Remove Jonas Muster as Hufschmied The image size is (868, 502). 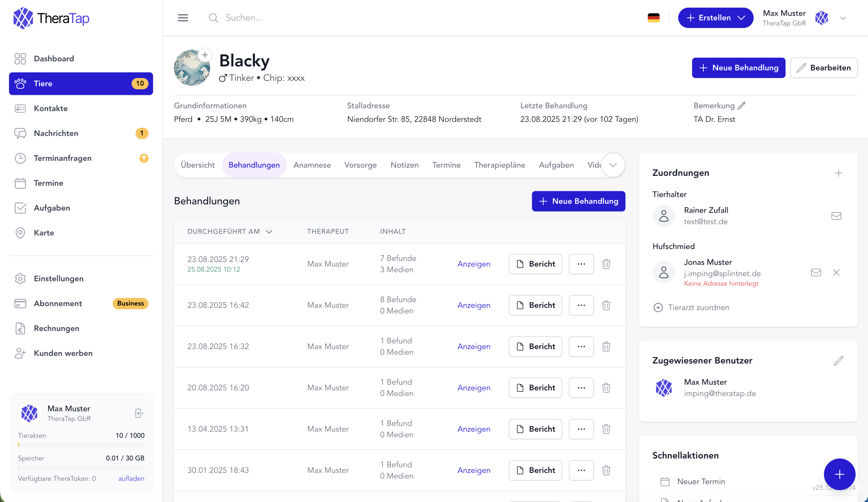coord(836,272)
